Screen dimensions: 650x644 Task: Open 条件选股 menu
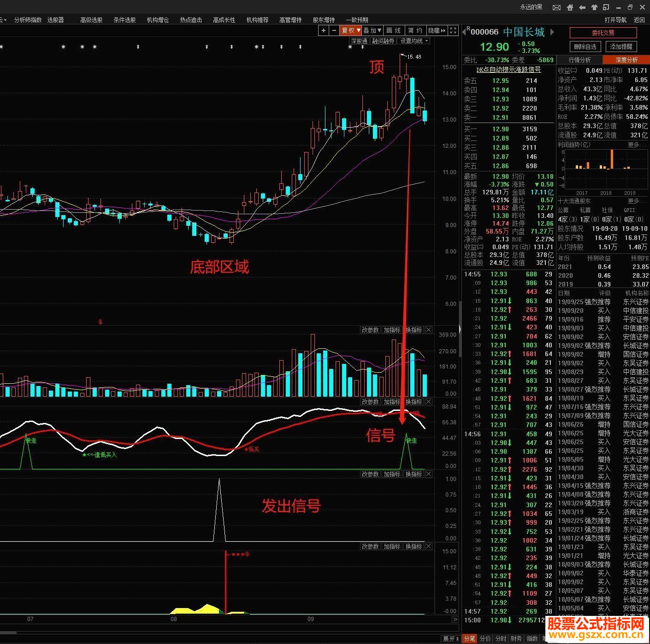point(124,20)
